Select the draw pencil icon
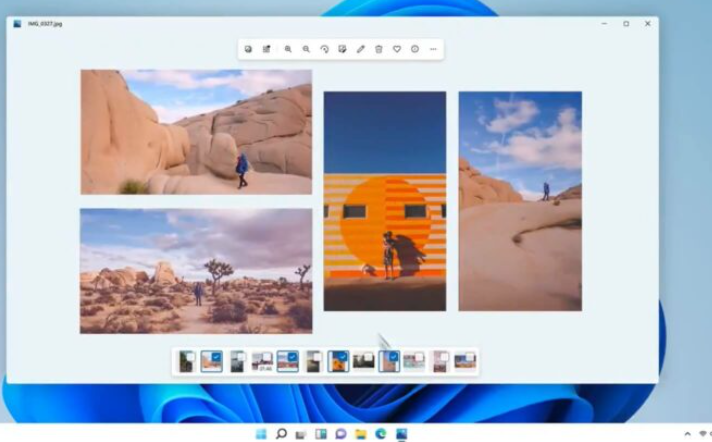This screenshot has height=442, width=712. pyautogui.click(x=361, y=49)
